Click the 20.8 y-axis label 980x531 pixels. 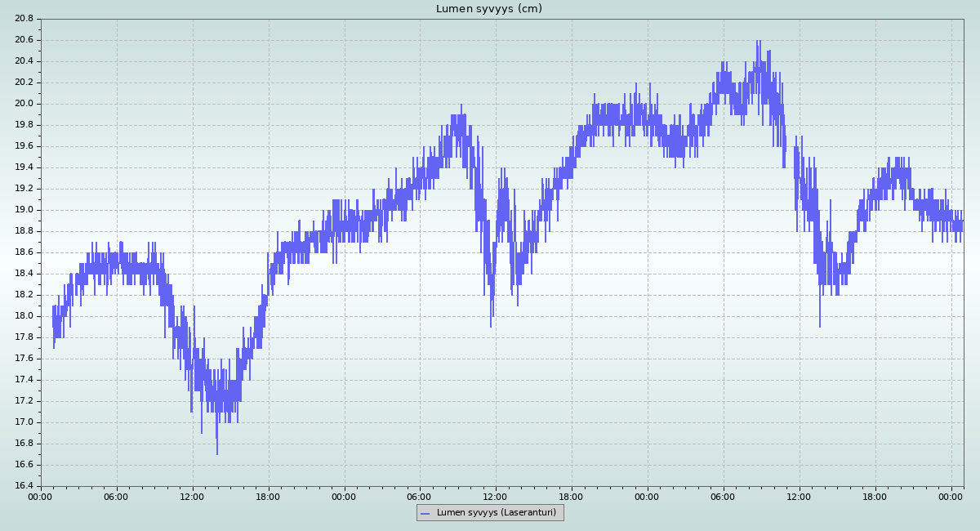click(24, 19)
